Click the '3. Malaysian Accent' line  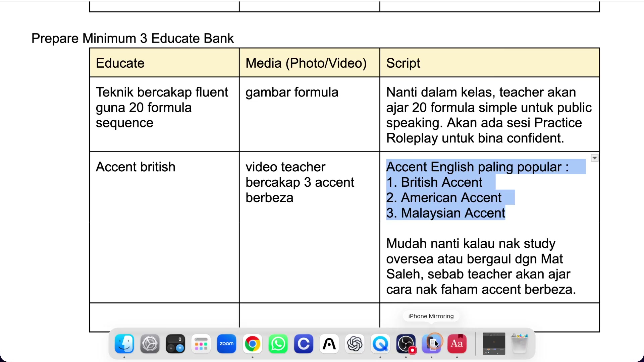point(445,213)
